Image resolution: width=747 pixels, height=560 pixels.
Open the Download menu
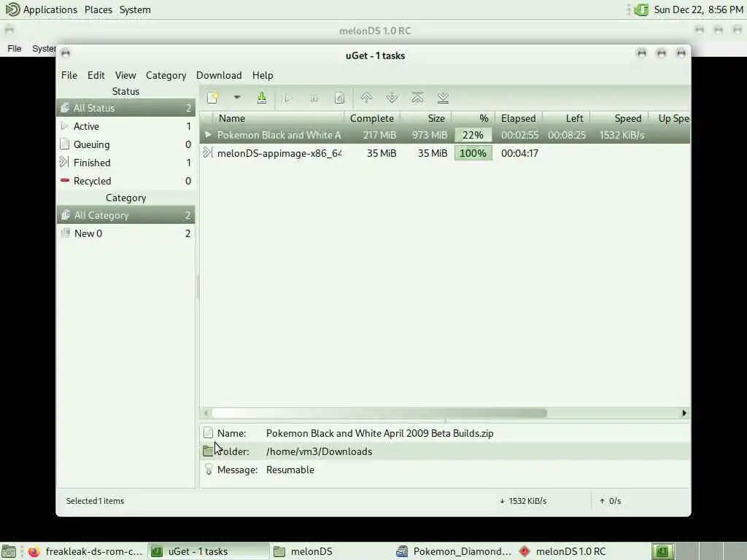[219, 75]
